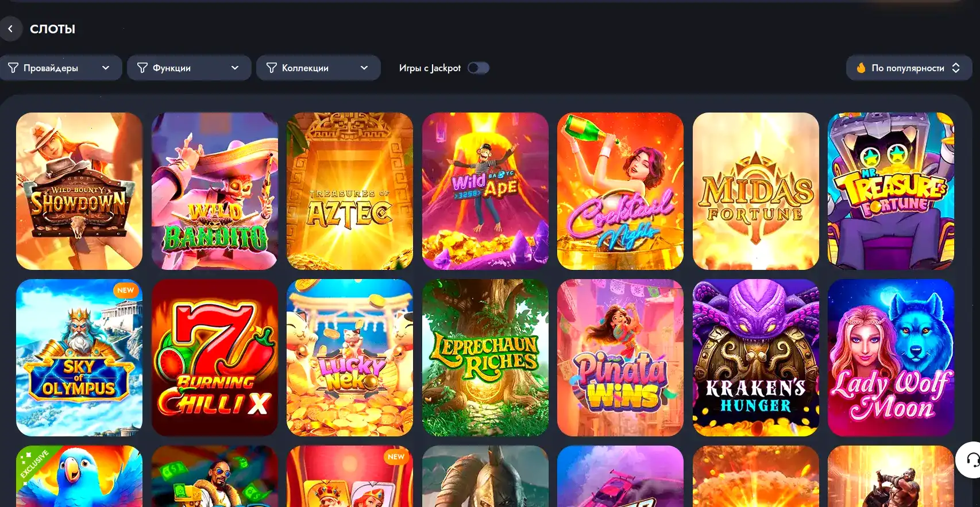The height and width of the screenshot is (507, 980).
Task: Open the Коллекции dropdown
Action: click(x=318, y=68)
